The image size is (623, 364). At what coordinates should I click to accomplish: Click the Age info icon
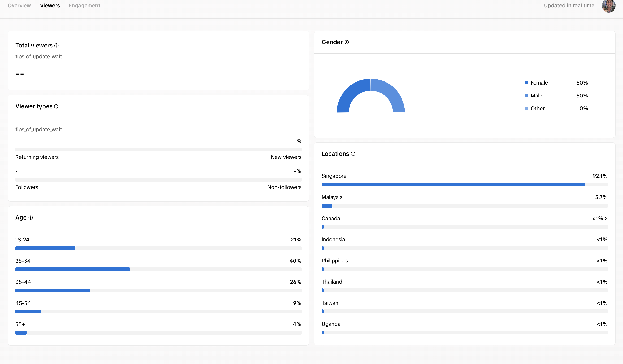[31, 218]
